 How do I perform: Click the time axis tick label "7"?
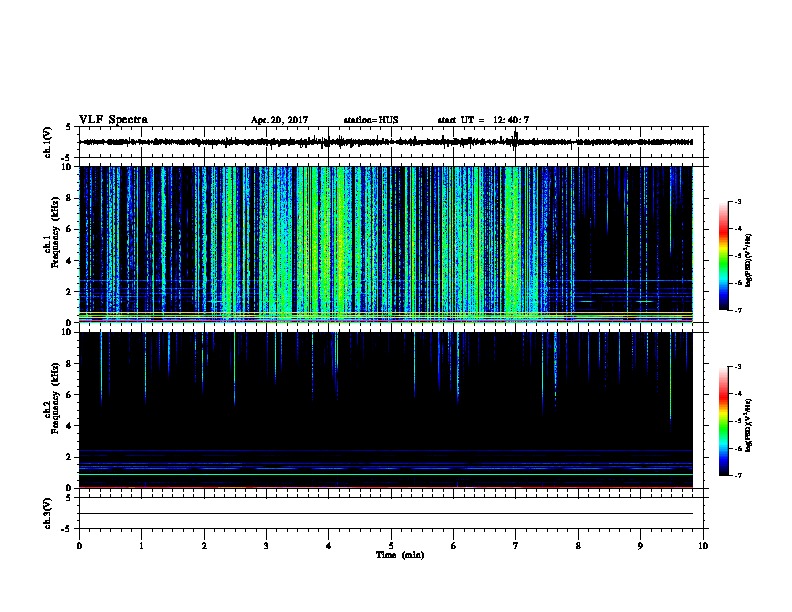click(516, 546)
